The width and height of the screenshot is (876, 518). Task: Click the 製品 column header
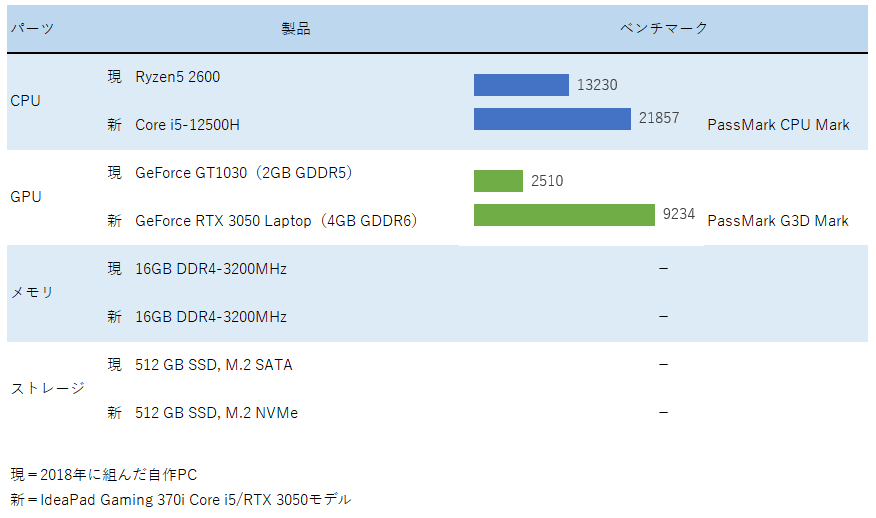tap(296, 28)
